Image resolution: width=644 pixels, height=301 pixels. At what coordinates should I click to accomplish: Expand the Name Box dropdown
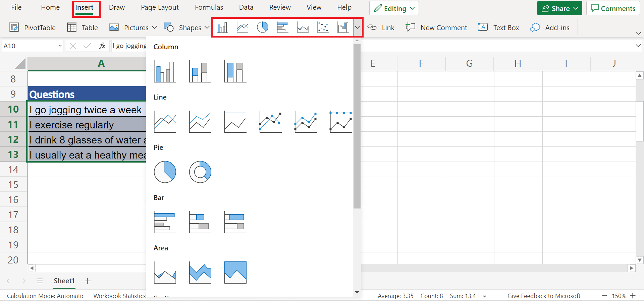point(60,46)
